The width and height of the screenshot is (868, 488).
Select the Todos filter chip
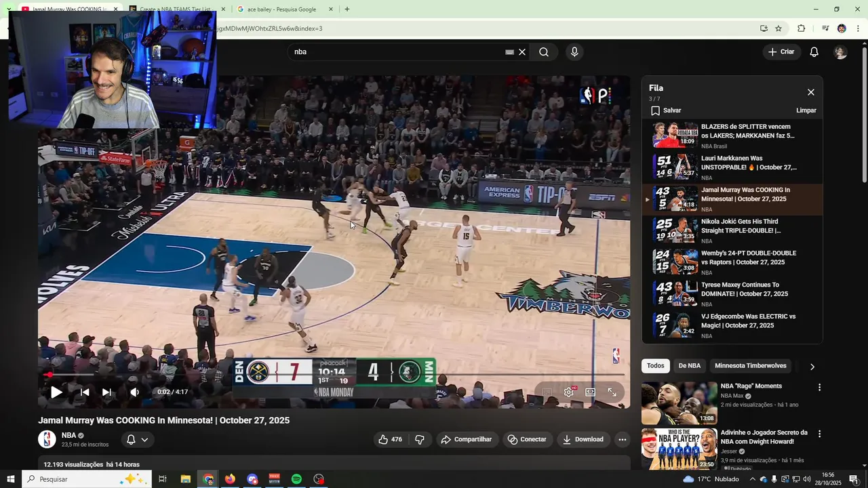click(x=656, y=366)
